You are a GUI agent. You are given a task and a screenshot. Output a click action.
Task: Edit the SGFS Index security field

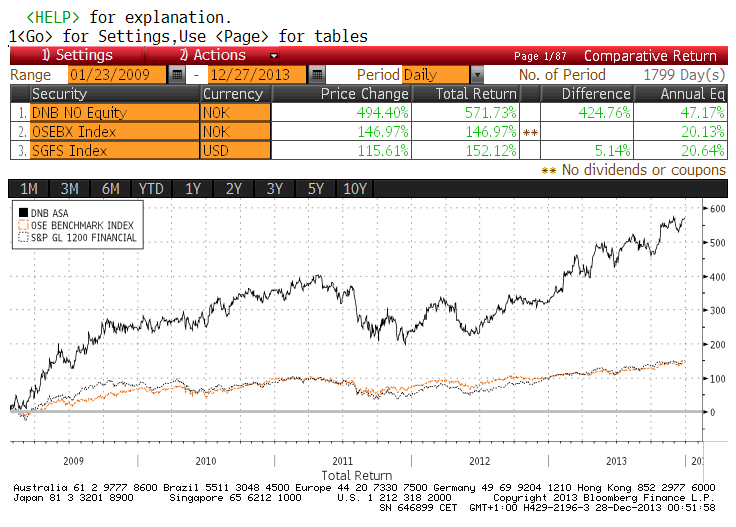click(115, 151)
